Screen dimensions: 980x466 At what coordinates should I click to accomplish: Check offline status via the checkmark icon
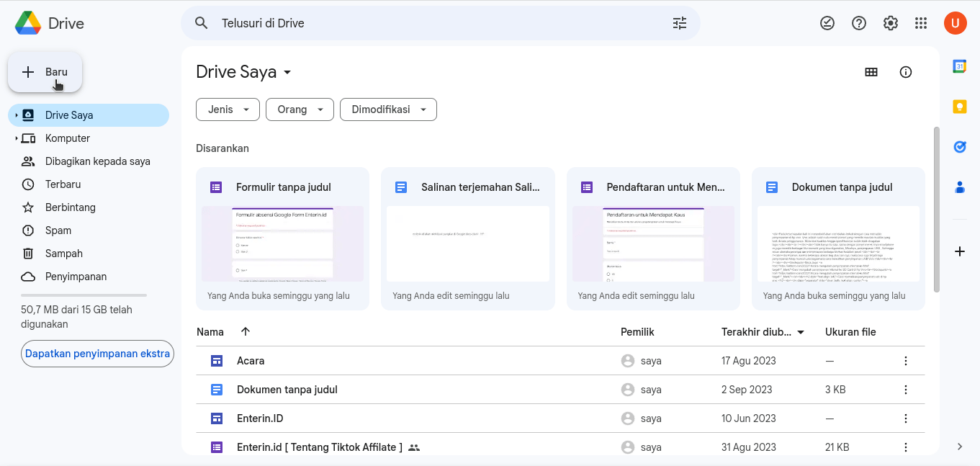tap(827, 22)
